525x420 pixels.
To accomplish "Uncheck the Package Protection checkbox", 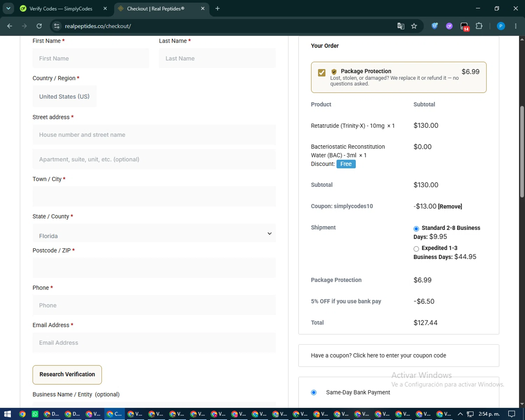I will [x=322, y=72].
